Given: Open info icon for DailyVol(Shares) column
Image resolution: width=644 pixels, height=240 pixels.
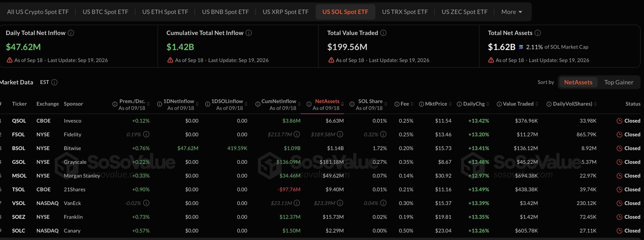Looking at the screenshot, I should (x=549, y=104).
